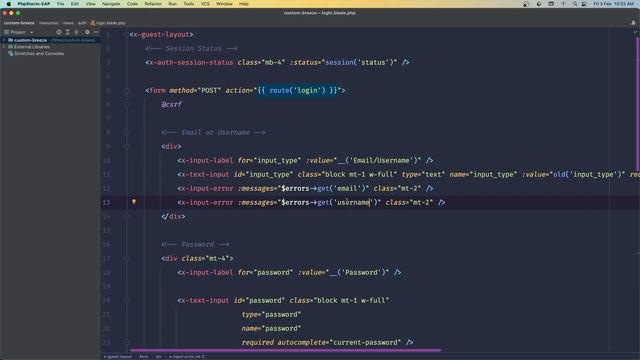This screenshot has height=360, width=640.
Task: Click auth in the navigation breadcrumb
Action: [82, 23]
